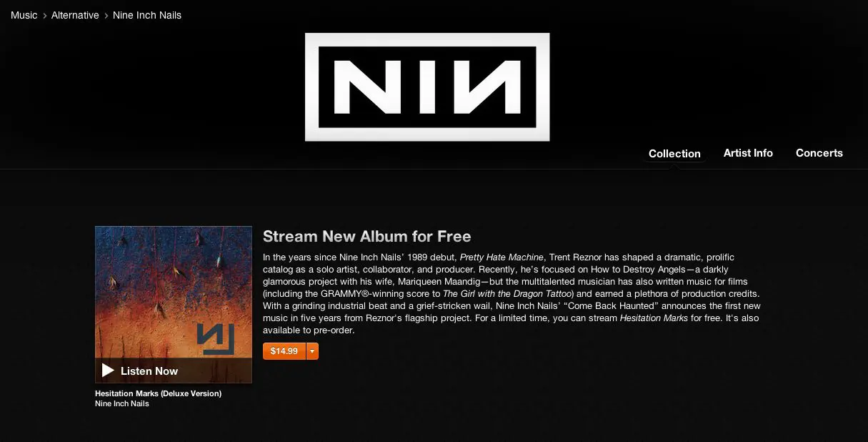This screenshot has width=868, height=442.
Task: Click the Nine Inch Nails artist name under the album
Action: point(122,403)
